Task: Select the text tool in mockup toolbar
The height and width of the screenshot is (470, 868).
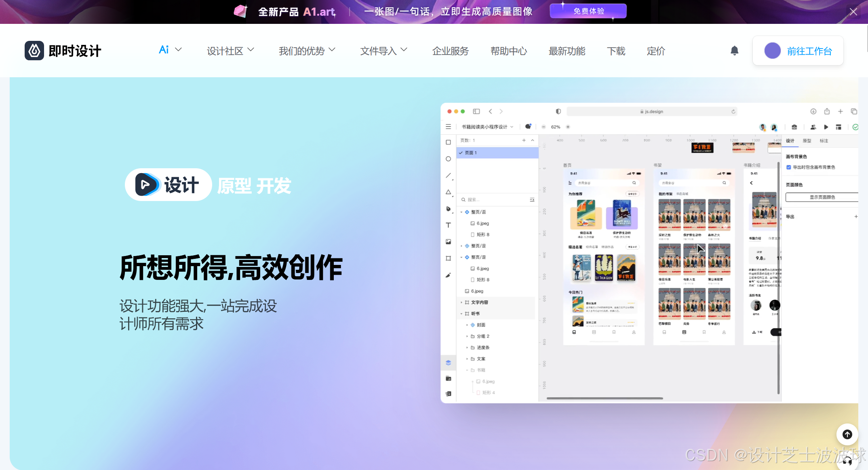Action: [x=448, y=225]
